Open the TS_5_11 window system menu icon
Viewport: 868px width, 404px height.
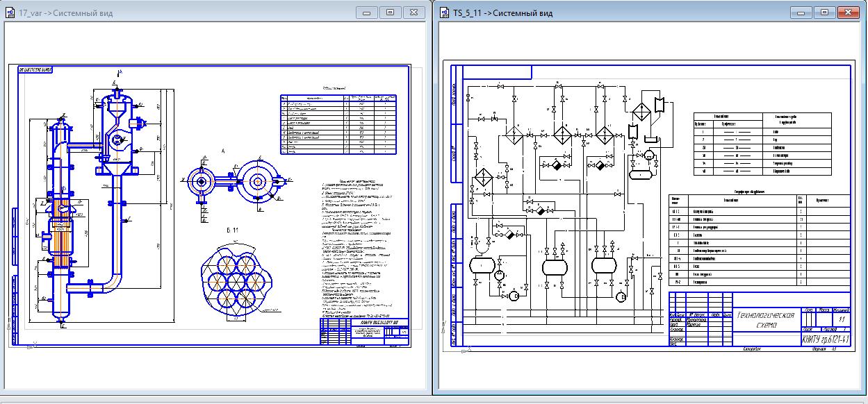(x=444, y=12)
